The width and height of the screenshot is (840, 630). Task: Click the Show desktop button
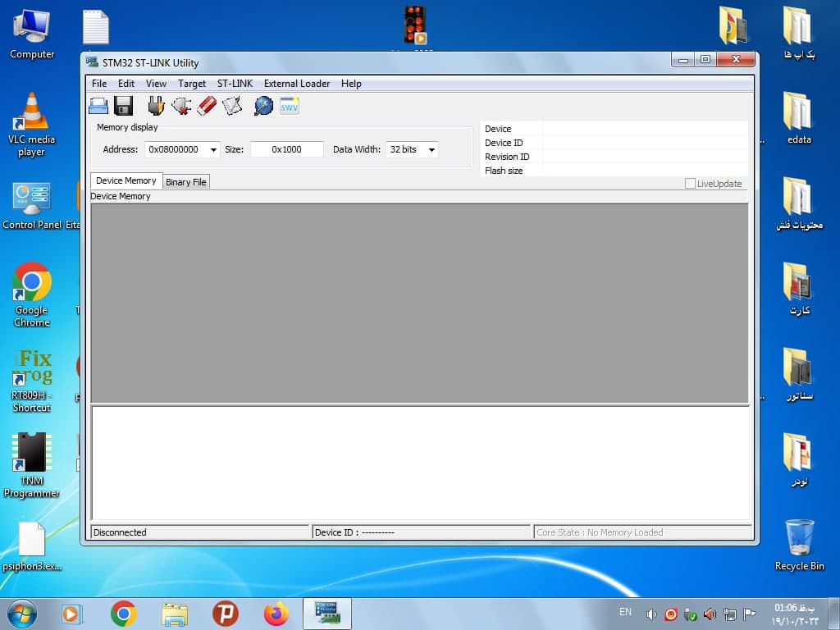833,614
